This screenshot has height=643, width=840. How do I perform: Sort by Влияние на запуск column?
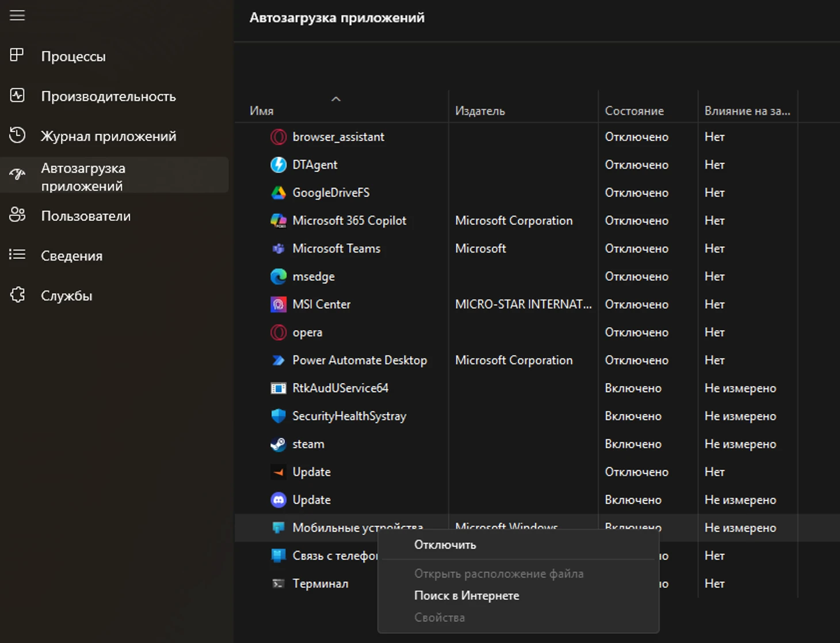pyautogui.click(x=747, y=111)
